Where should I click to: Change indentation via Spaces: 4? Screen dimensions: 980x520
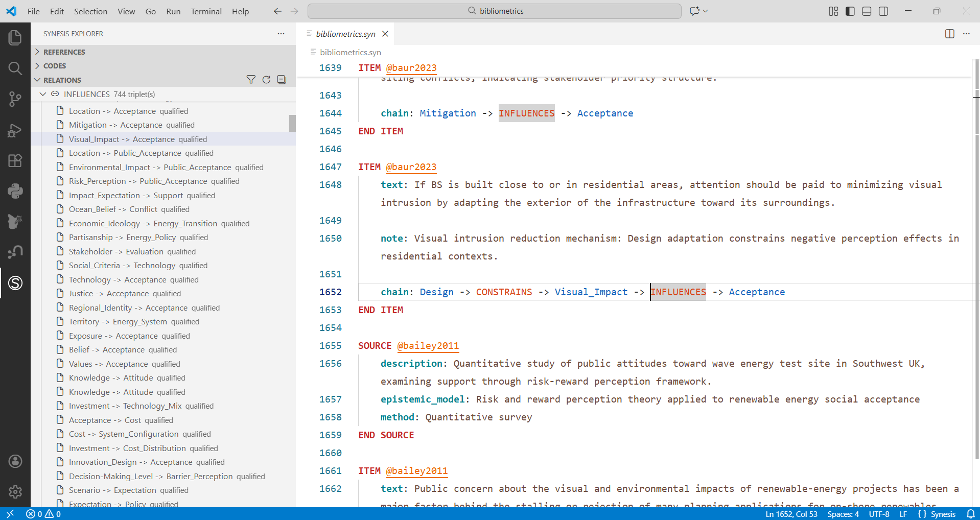click(843, 514)
